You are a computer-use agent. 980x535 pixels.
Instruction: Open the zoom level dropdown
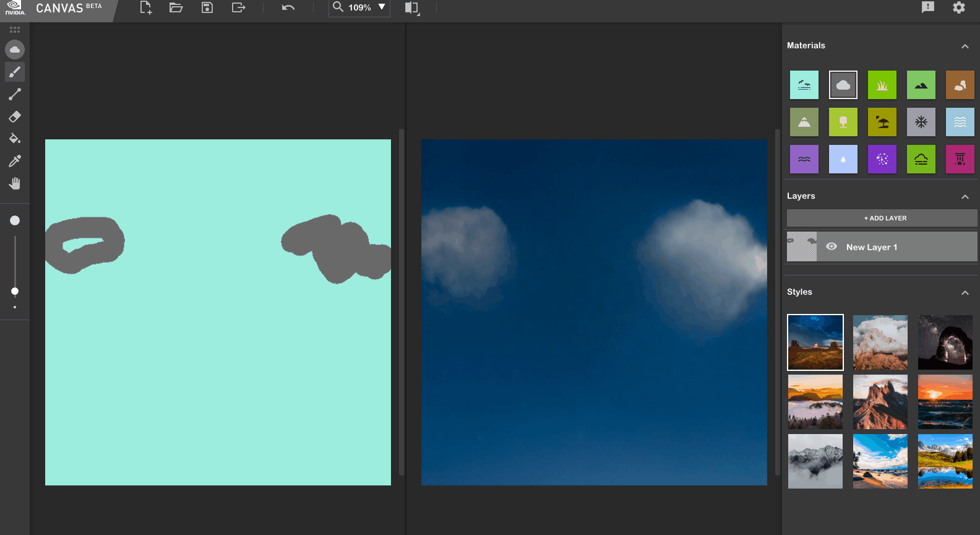click(382, 7)
